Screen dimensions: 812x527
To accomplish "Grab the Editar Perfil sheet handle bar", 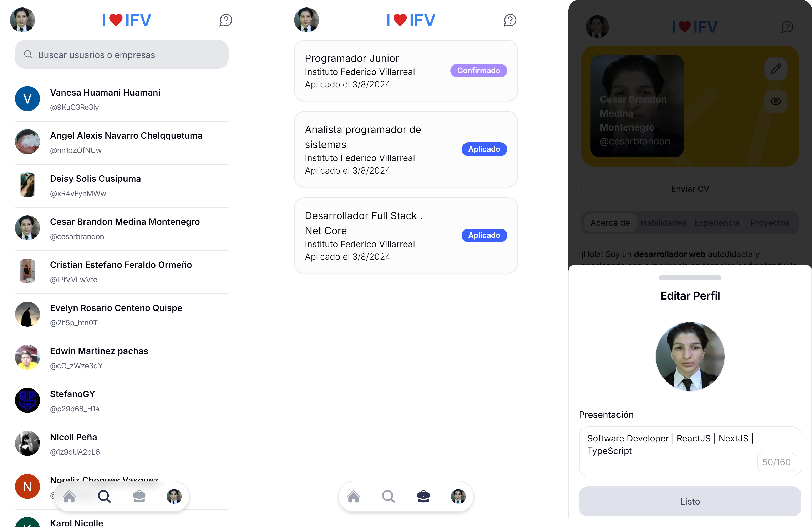I will [x=690, y=278].
